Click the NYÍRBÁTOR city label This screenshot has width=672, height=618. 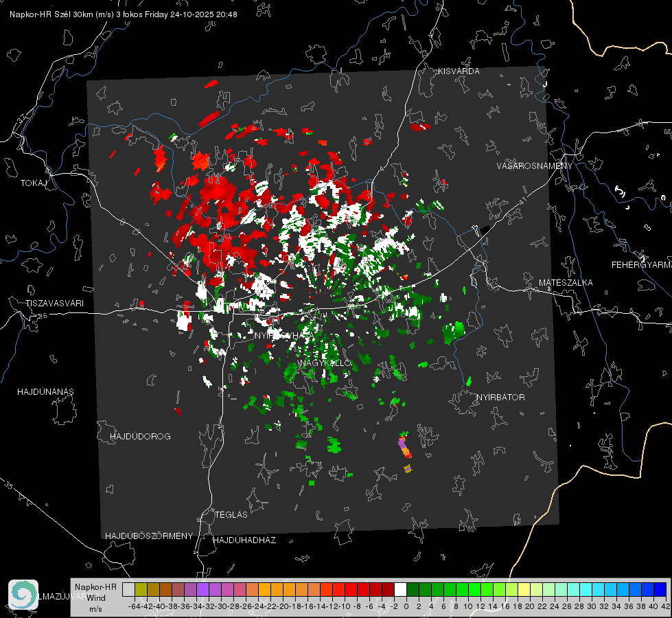(500, 398)
